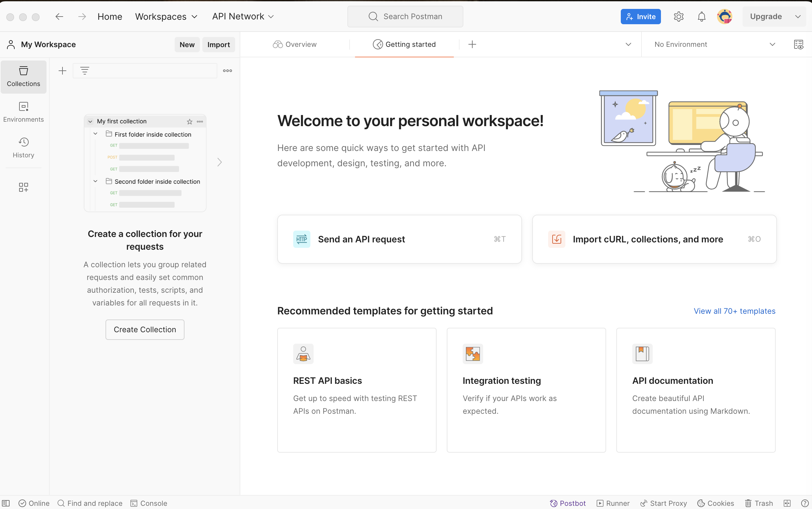Image resolution: width=812 pixels, height=509 pixels.
Task: Open the Trash in status bar
Action: point(759,503)
